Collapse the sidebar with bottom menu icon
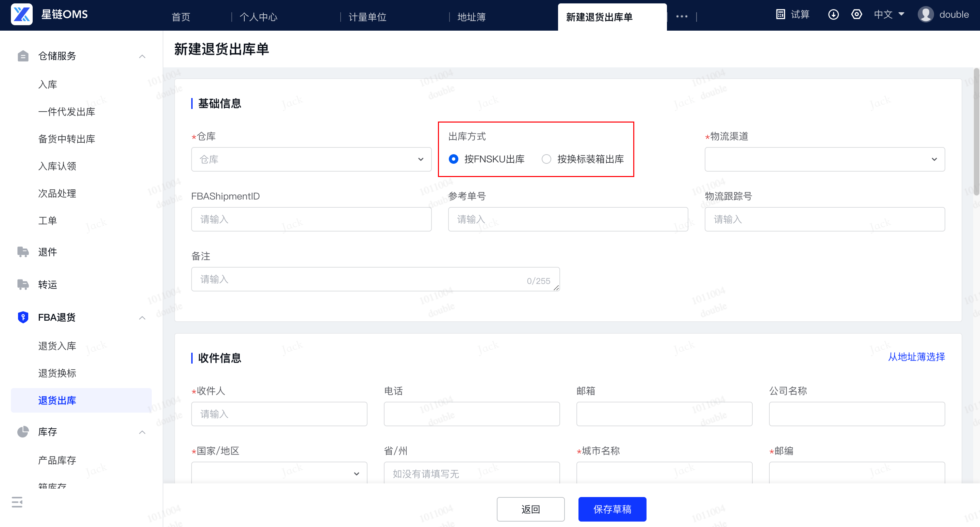The image size is (980, 527). pyautogui.click(x=17, y=502)
